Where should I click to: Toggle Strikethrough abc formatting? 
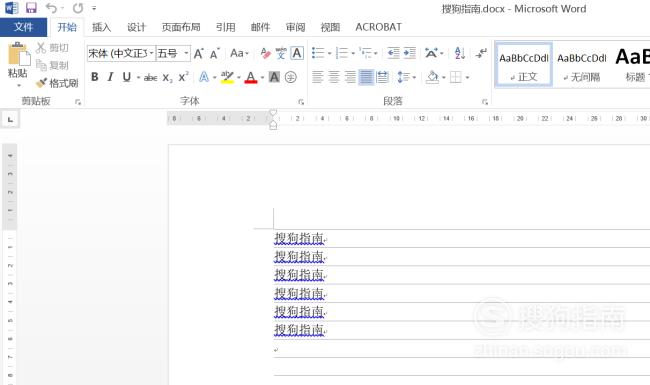(x=150, y=77)
